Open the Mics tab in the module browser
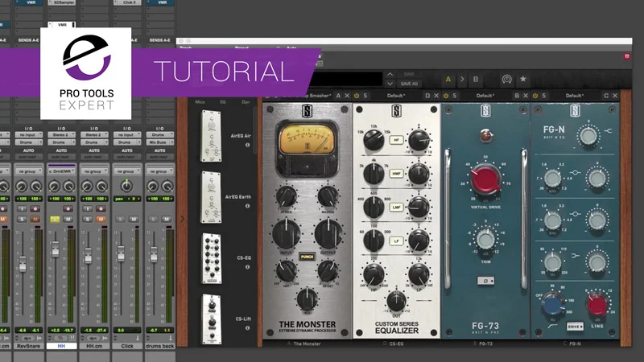Image resolution: width=644 pixels, height=362 pixels. [x=200, y=102]
